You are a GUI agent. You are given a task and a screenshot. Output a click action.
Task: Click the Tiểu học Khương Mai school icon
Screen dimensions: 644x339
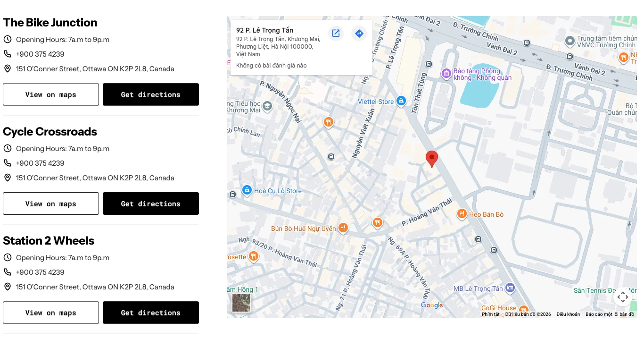267,107
